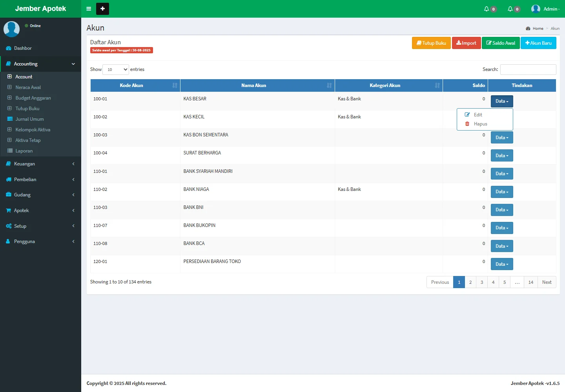Click the Saldo Awal green button
This screenshot has width=565, height=392.
pyautogui.click(x=501, y=43)
